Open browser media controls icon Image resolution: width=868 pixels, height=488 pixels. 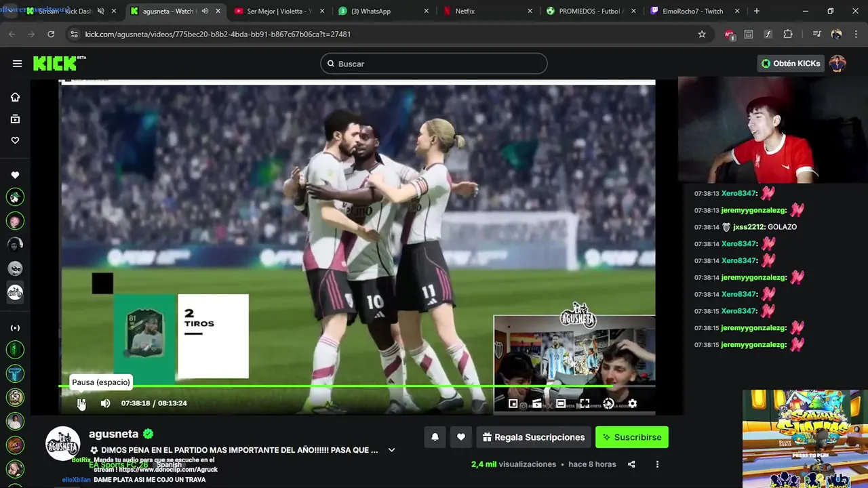pos(817,34)
